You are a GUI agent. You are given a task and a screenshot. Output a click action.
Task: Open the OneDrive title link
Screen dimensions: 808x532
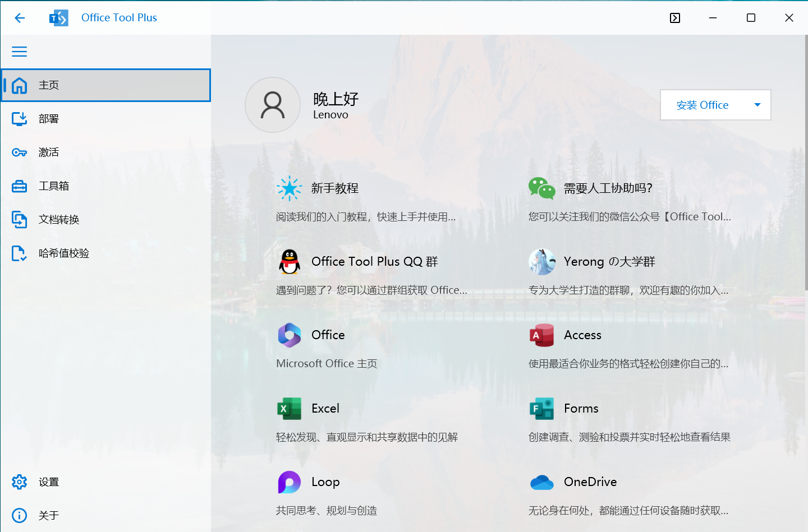pos(590,482)
